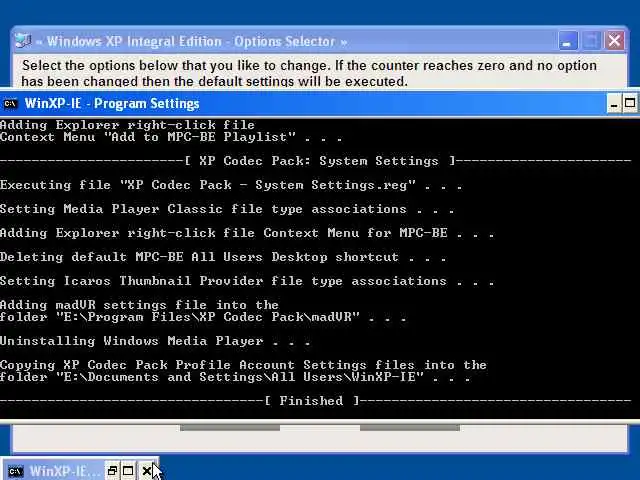
Task: Click the WinXP-IE - Program Settings title text
Action: click(x=112, y=104)
